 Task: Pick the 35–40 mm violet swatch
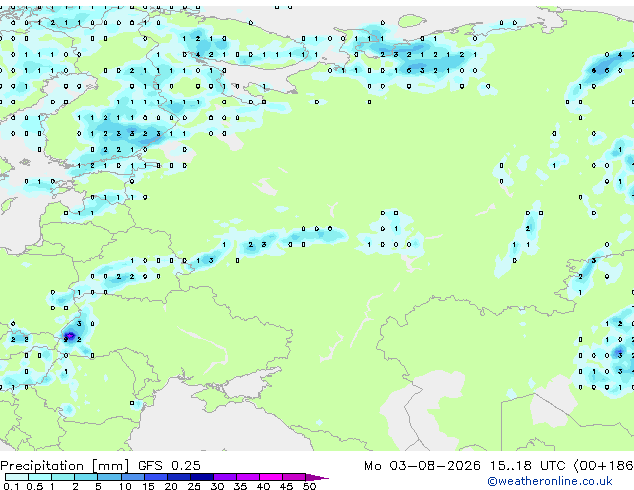pos(248,477)
